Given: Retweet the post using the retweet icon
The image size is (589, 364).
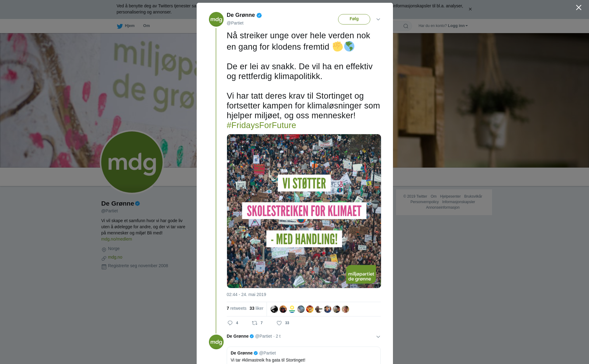Looking at the screenshot, I should pyautogui.click(x=255, y=323).
